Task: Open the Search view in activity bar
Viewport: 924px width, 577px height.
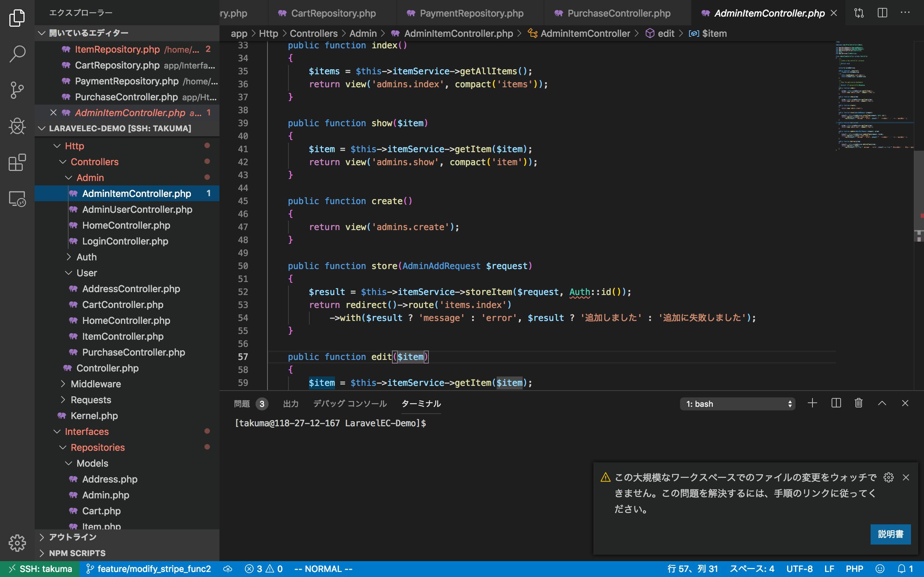Action: click(x=17, y=54)
